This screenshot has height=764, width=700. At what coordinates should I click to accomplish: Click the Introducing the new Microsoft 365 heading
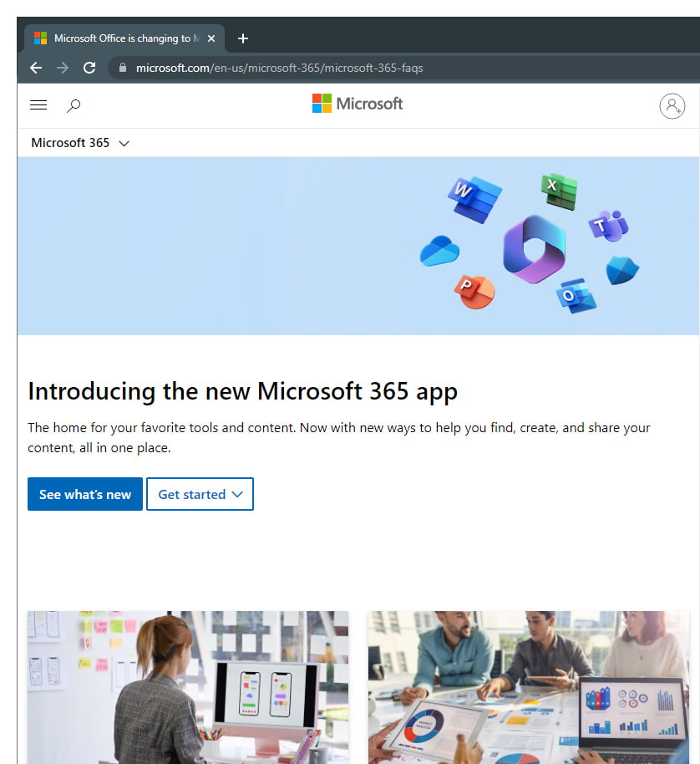tap(242, 391)
